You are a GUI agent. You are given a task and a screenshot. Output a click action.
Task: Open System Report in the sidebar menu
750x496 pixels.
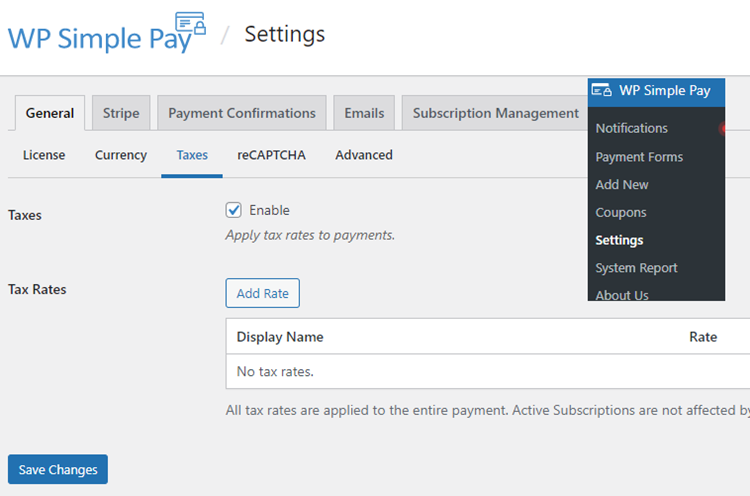[x=636, y=268]
